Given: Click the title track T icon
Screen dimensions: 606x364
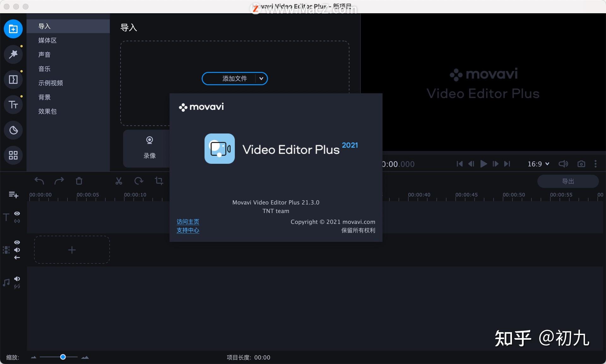Looking at the screenshot, I should coord(6,217).
